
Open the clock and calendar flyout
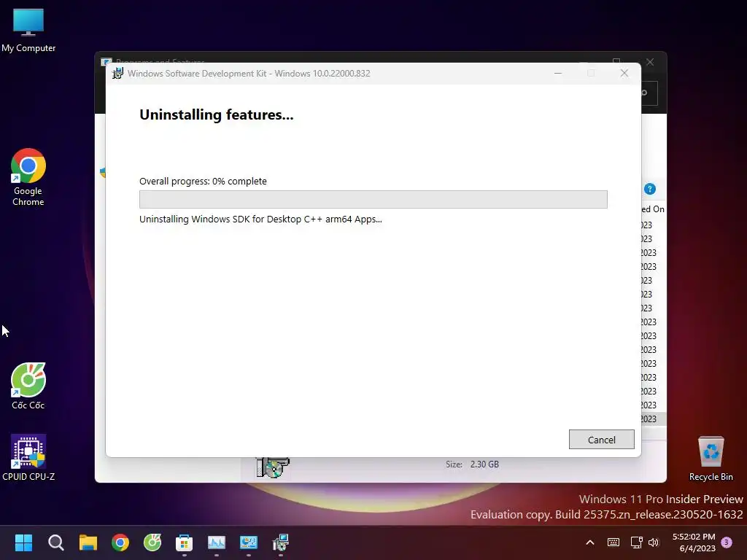click(694, 542)
